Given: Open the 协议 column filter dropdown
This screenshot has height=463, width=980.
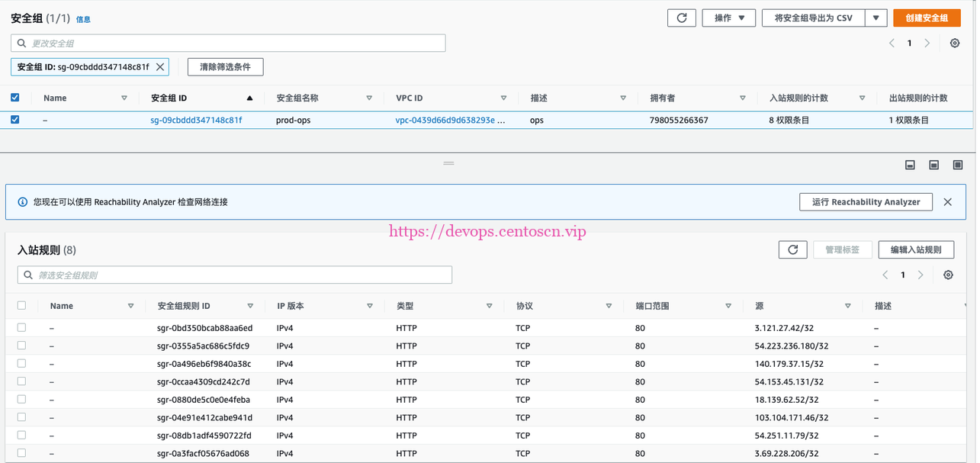Looking at the screenshot, I should click(609, 305).
